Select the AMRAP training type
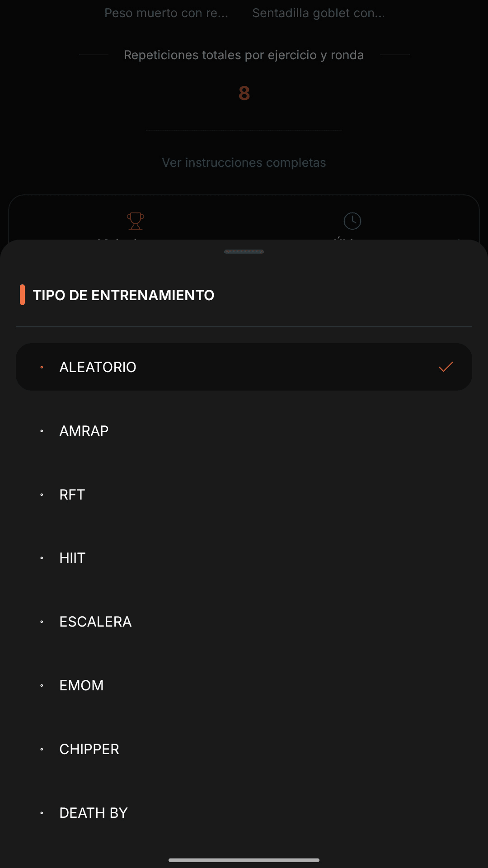The width and height of the screenshot is (488, 868). click(84, 431)
